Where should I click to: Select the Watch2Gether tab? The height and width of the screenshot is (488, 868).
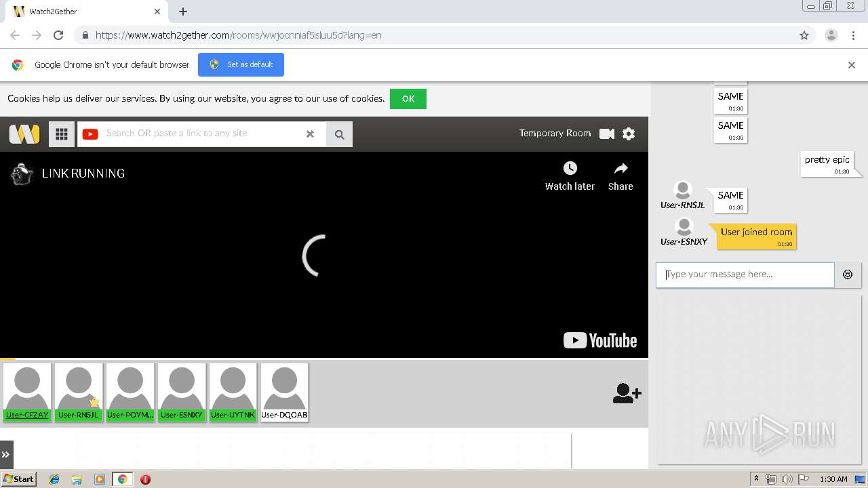click(x=86, y=12)
